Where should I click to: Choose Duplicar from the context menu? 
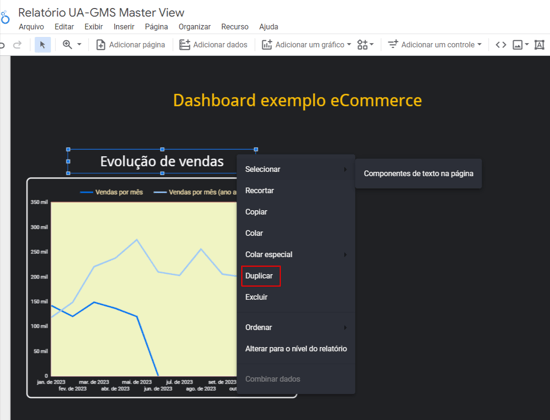pos(259,276)
